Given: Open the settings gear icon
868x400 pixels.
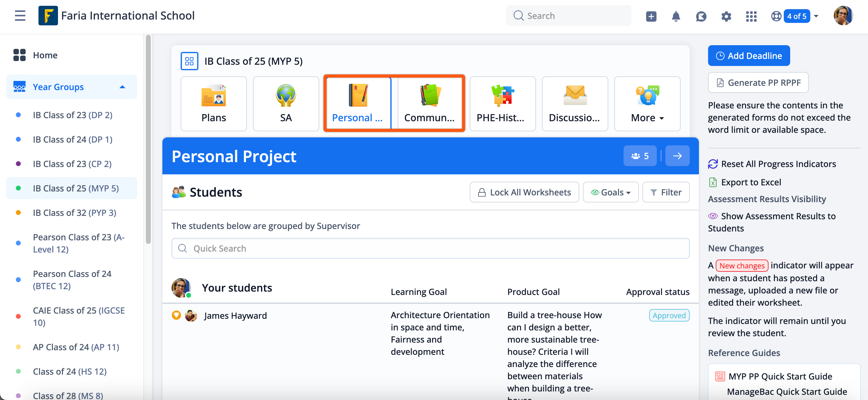Looking at the screenshot, I should tap(726, 16).
